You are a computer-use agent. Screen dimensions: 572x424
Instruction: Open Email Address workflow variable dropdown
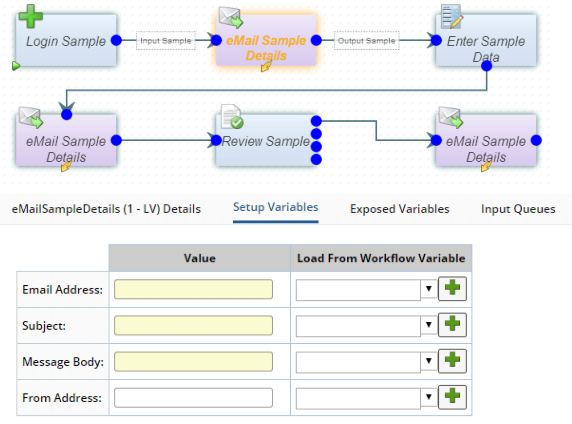point(429,289)
